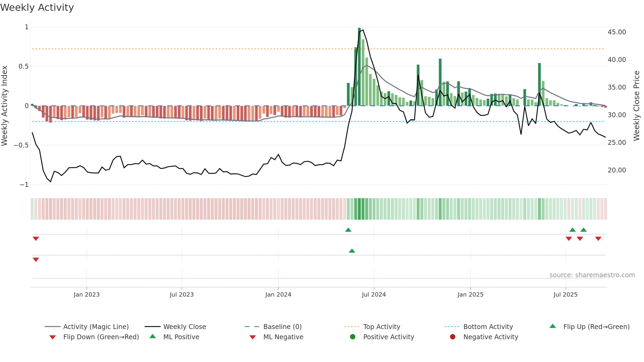Click the sharemaestro.com source text
Screen dimensions: 644x362
592,275
